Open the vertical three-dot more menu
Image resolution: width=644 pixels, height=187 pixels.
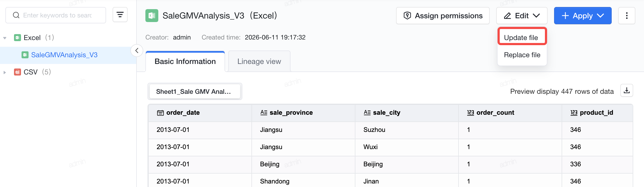627,16
